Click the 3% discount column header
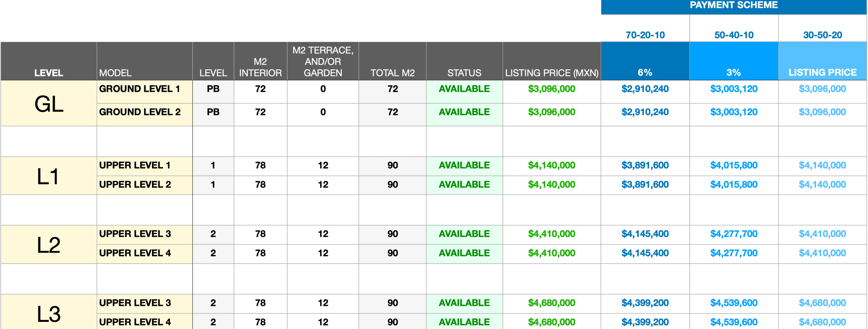Image resolution: width=868 pixels, height=329 pixels. point(733,72)
